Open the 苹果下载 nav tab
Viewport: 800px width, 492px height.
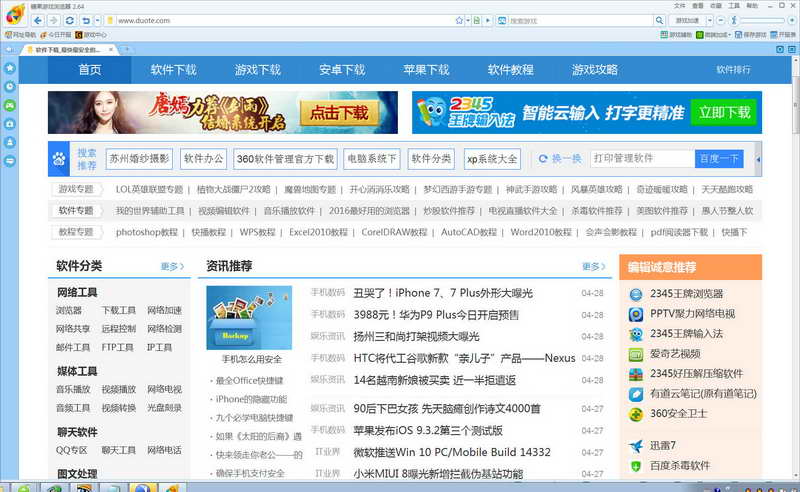click(x=426, y=70)
